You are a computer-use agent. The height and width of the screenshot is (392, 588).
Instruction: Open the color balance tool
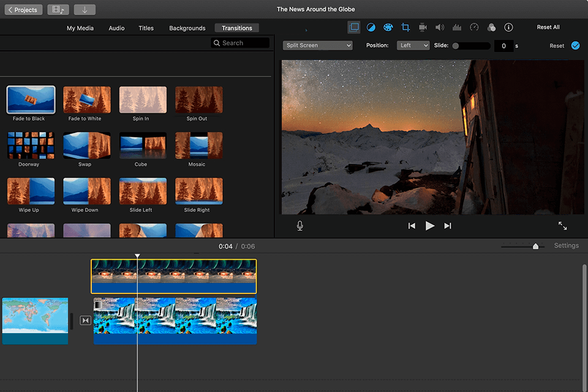coord(371,27)
